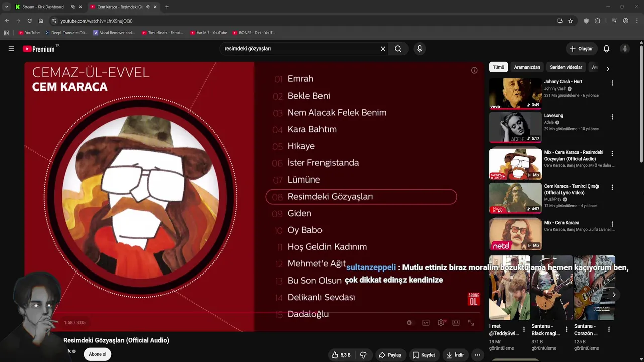The image size is (644, 362).
Task: Show more filter chips with the arrow
Action: click(x=608, y=69)
